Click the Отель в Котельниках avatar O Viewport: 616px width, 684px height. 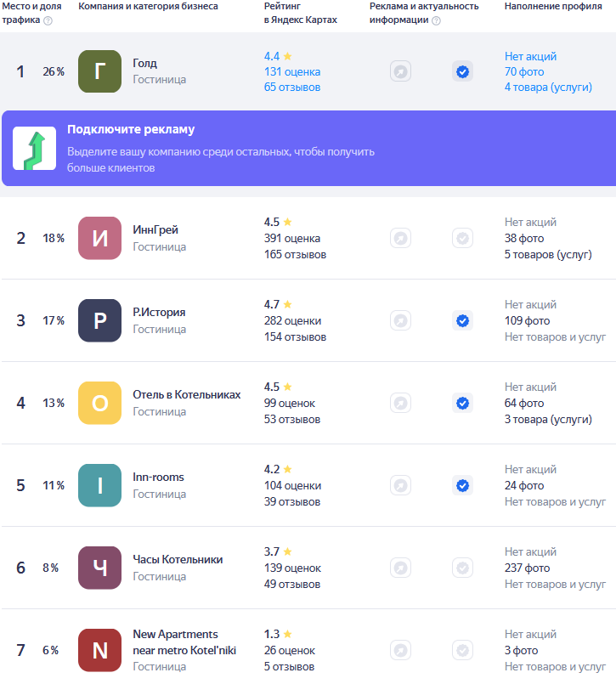point(100,403)
